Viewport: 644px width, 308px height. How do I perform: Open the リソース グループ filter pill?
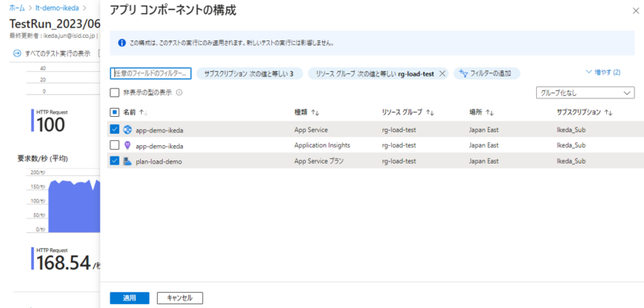pyautogui.click(x=378, y=73)
